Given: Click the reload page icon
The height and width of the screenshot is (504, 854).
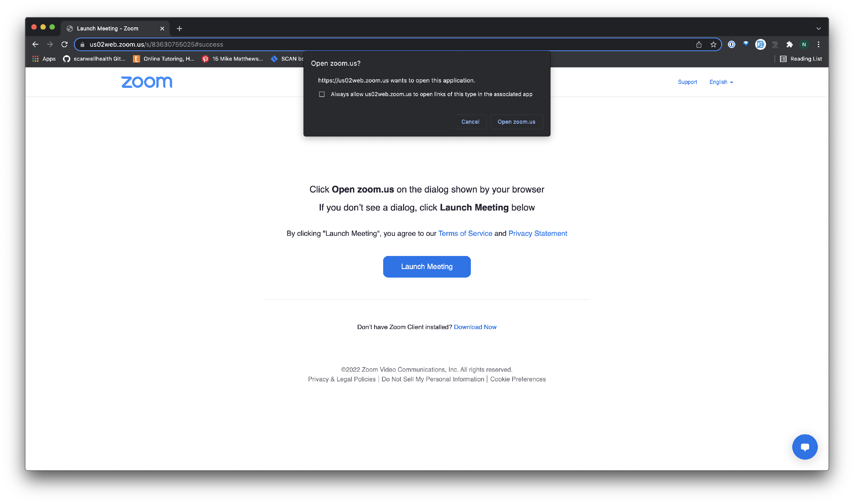Looking at the screenshot, I should [64, 44].
